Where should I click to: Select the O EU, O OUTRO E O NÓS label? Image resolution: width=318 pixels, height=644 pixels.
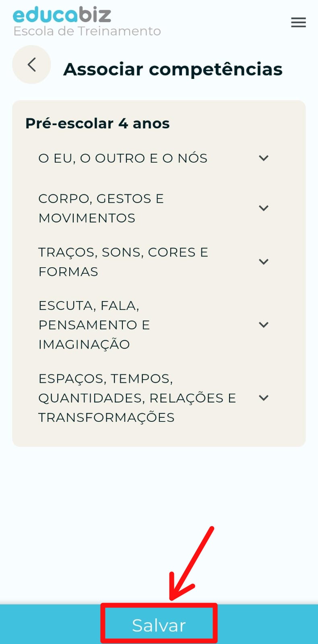[x=123, y=158]
